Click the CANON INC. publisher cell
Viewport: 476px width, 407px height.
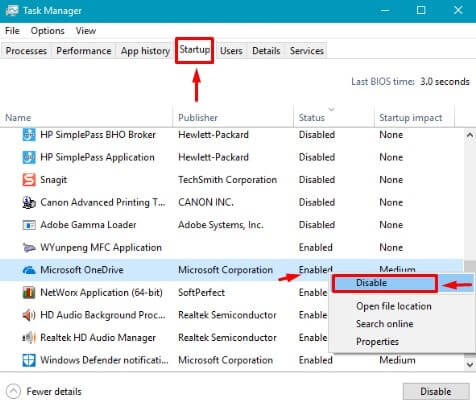coord(206,203)
